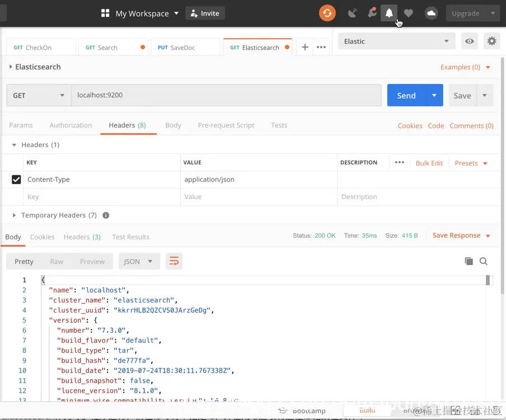Open the Authorization tab
The image size is (506, 420).
[x=71, y=125]
